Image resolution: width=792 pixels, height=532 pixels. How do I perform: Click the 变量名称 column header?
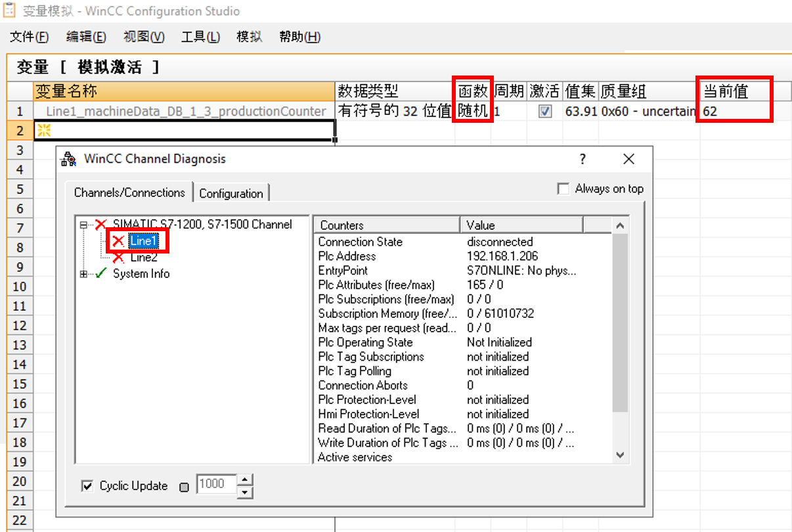coord(184,91)
